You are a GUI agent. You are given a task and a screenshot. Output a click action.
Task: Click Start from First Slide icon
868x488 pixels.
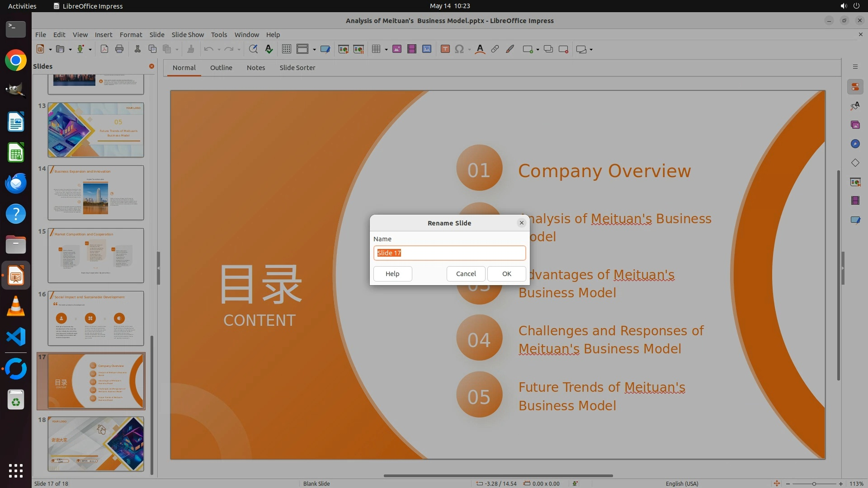(343, 49)
